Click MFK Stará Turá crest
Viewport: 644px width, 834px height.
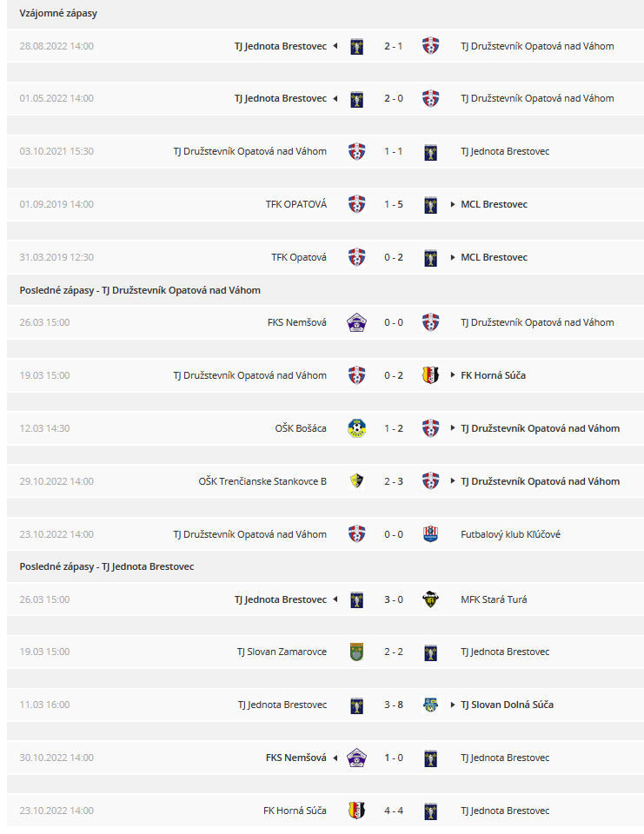coord(430,599)
